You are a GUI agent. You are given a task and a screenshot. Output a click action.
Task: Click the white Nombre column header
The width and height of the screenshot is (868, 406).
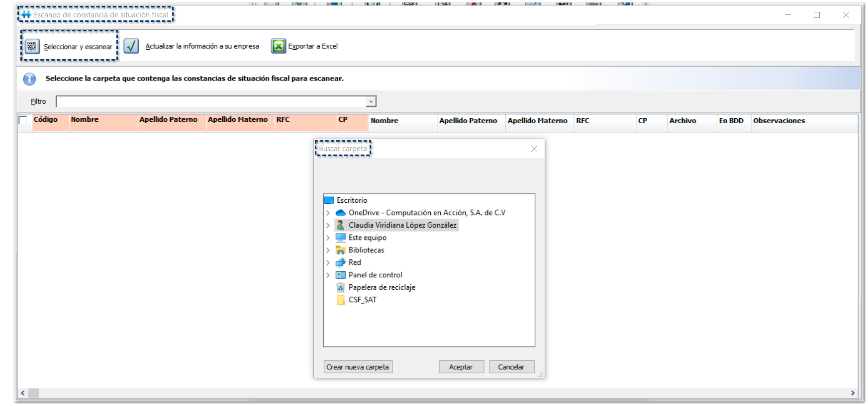pos(403,123)
